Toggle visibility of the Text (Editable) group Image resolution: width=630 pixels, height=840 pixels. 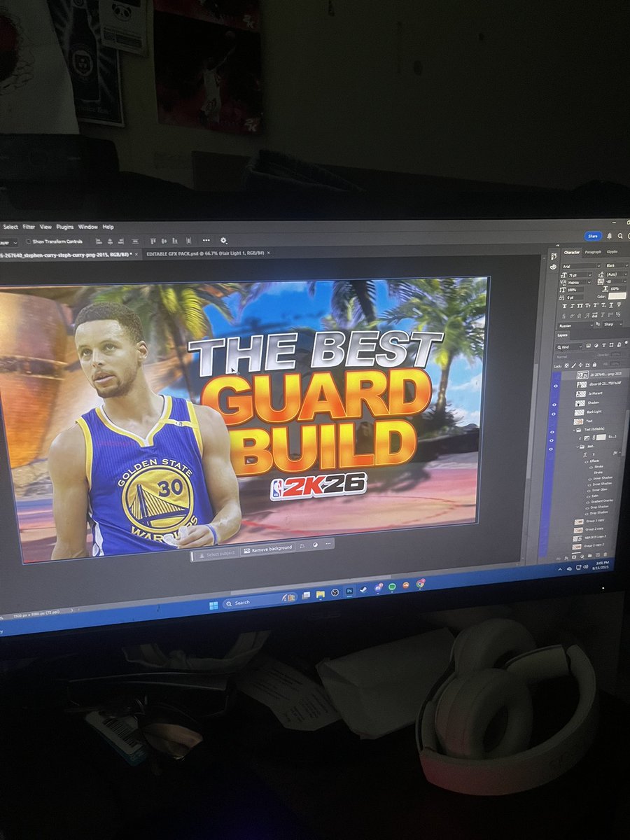click(x=552, y=432)
